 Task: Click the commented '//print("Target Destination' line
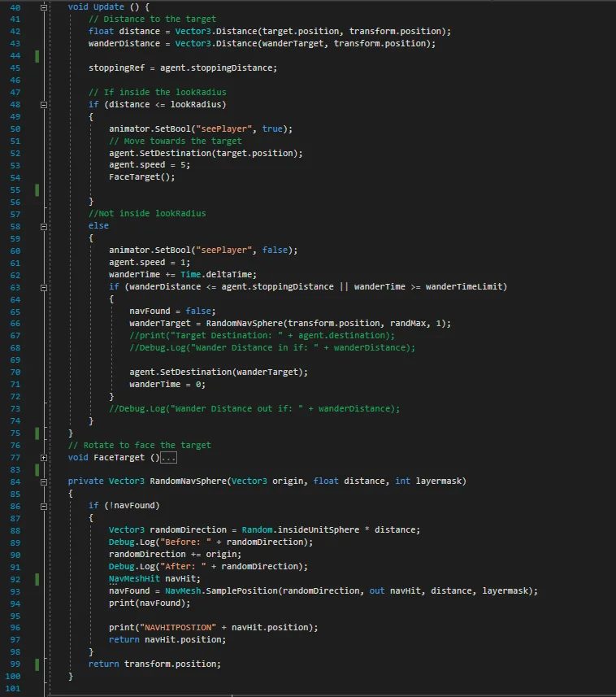tap(262, 336)
